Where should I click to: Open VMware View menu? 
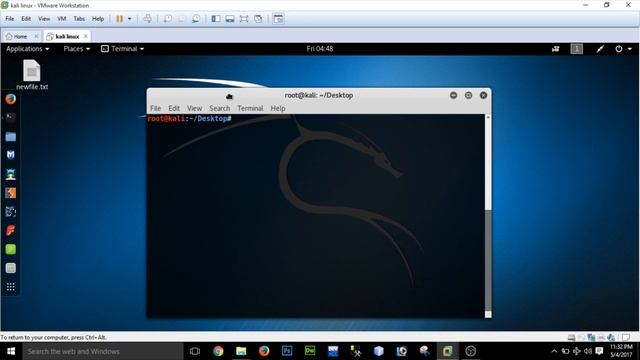(44, 19)
